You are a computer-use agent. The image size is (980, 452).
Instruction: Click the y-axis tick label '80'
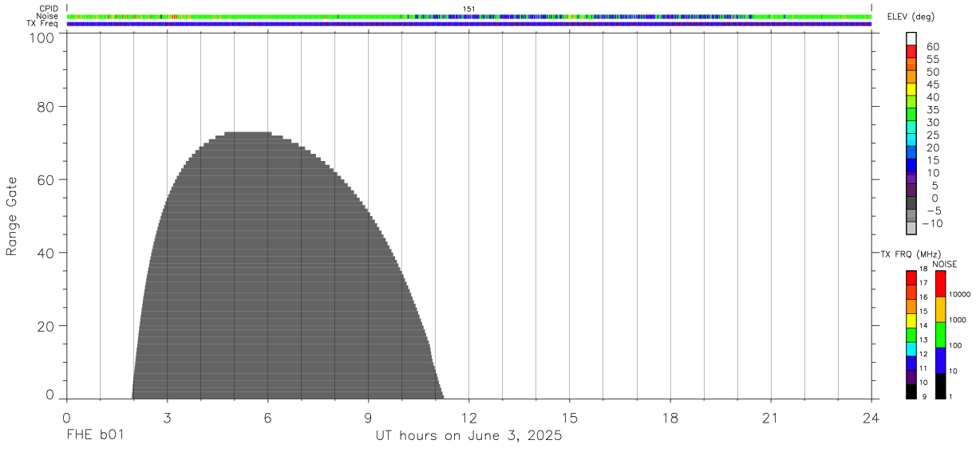point(46,107)
